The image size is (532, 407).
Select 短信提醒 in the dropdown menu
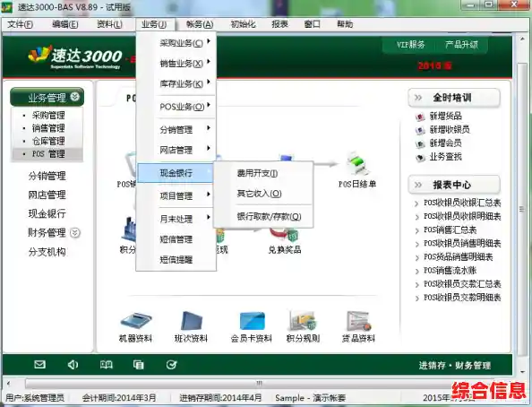pyautogui.click(x=176, y=260)
